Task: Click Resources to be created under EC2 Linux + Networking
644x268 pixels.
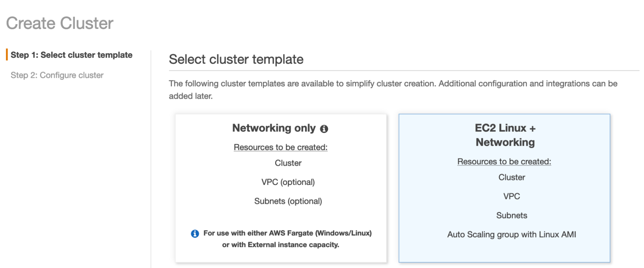Action: [504, 161]
